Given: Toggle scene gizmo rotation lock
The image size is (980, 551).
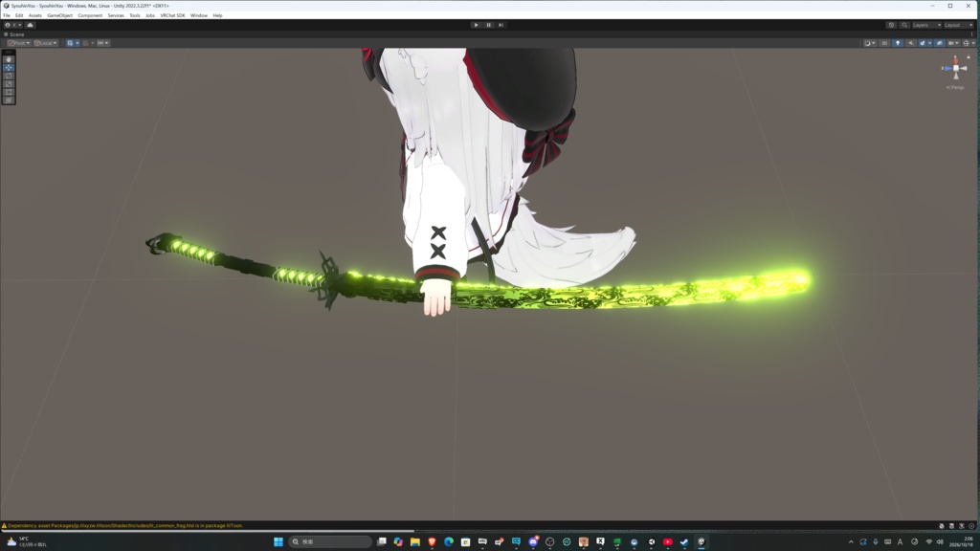Looking at the screenshot, I should pyautogui.click(x=969, y=56).
